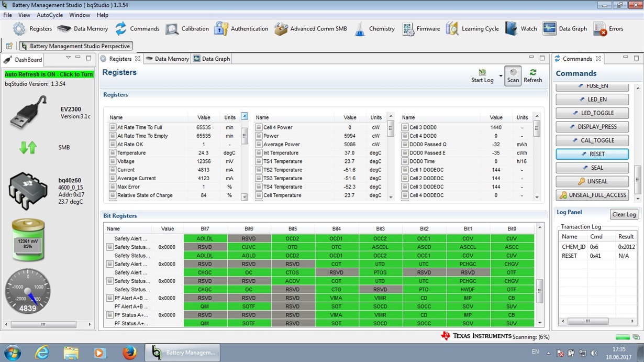Toggle the Voltage register checkbox
Screen dimensions: 644x362
point(112,161)
